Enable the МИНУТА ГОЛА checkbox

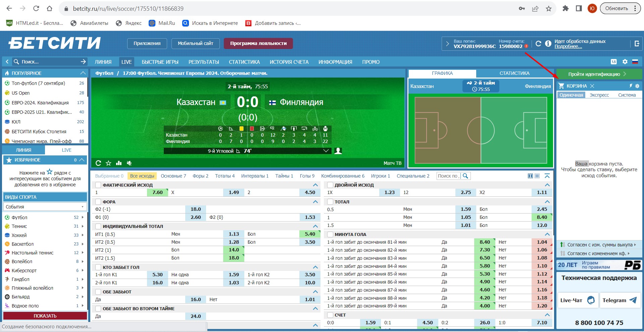(330, 234)
